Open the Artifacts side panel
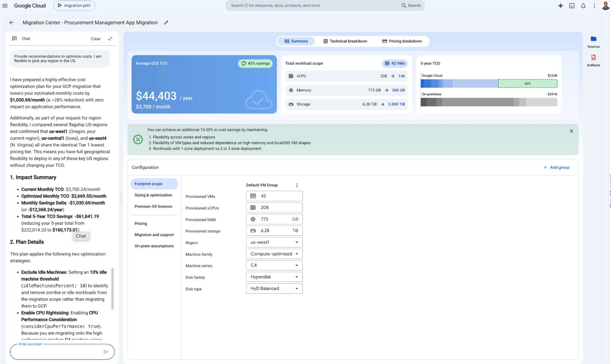611x364 pixels. (x=593, y=60)
